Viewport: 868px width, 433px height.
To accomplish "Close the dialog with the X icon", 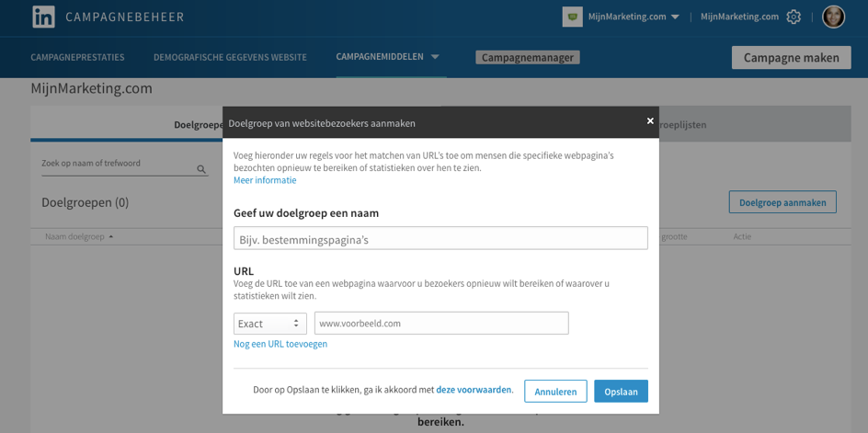I will pos(650,120).
